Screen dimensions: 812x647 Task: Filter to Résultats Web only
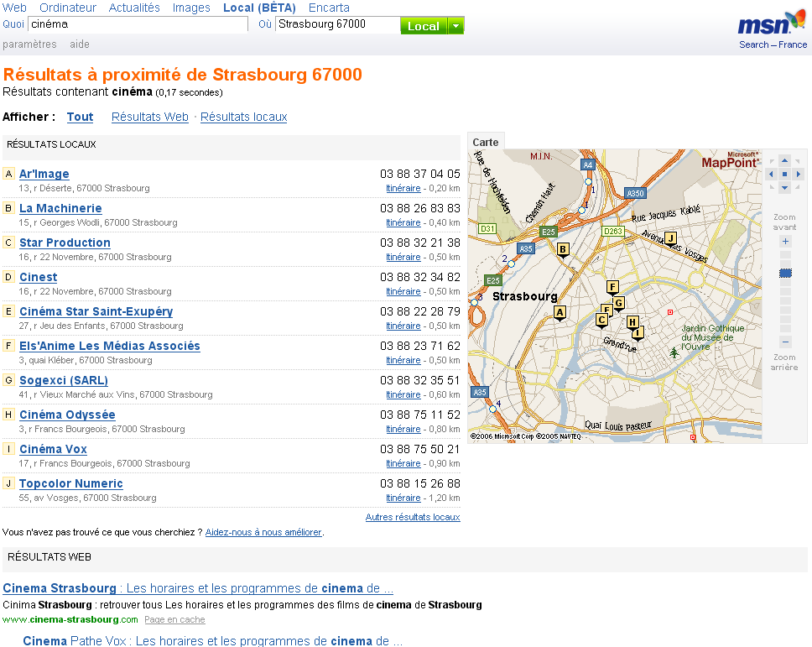pos(150,117)
